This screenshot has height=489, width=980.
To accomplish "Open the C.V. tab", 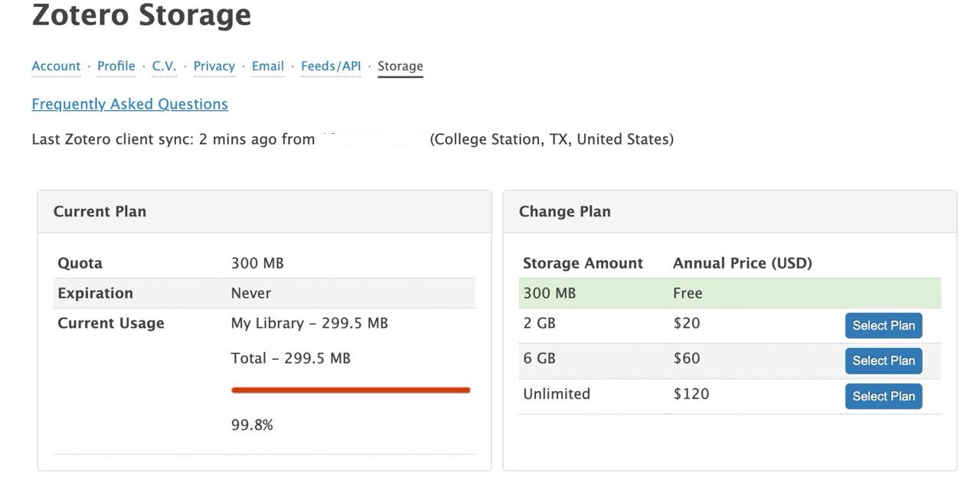I will pyautogui.click(x=164, y=66).
